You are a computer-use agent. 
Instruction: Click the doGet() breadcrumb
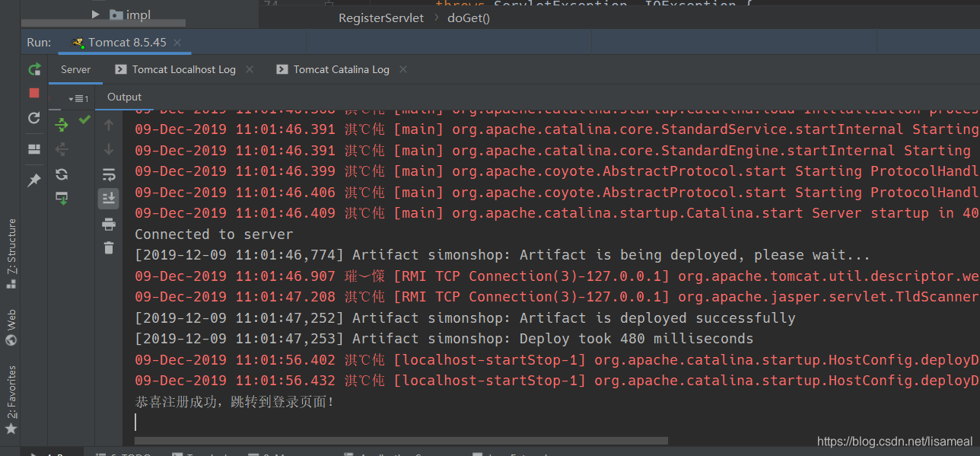pyautogui.click(x=469, y=18)
